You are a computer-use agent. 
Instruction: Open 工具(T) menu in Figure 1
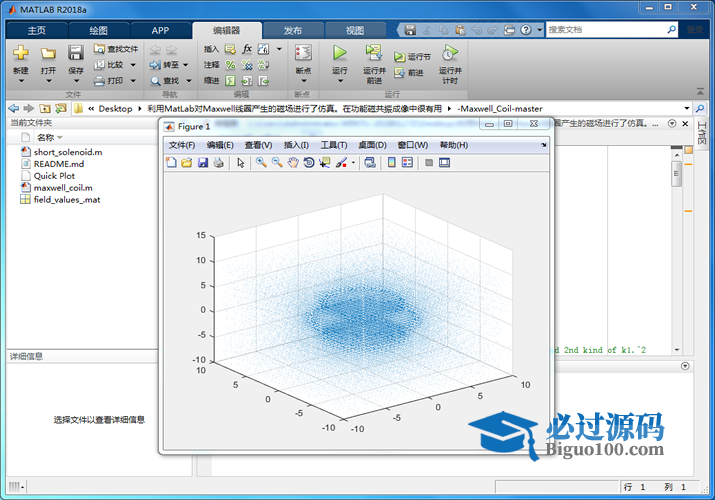point(334,145)
